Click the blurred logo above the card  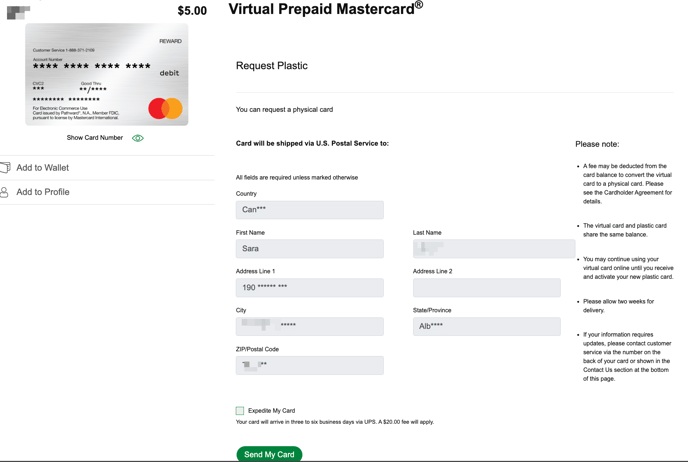(18, 12)
